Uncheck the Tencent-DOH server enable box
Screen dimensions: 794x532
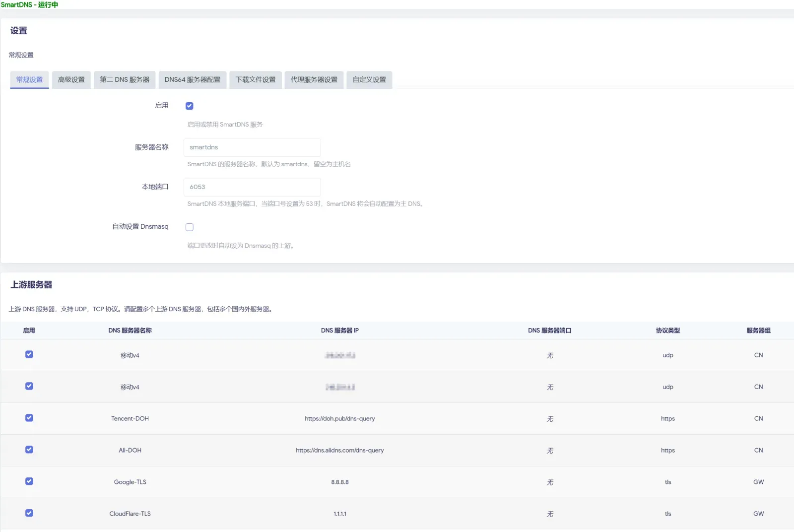(29, 418)
